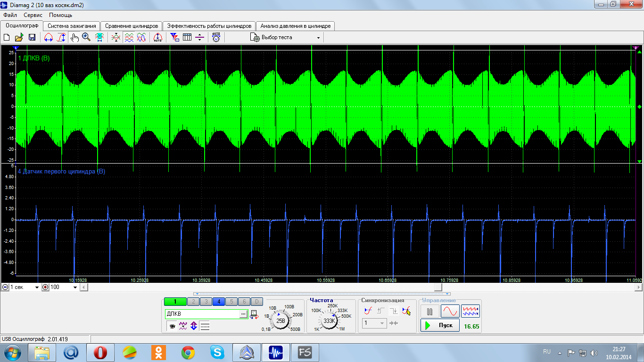Collapse control panel with the triangle handle
This screenshot has width=644, height=362.
click(x=322, y=294)
